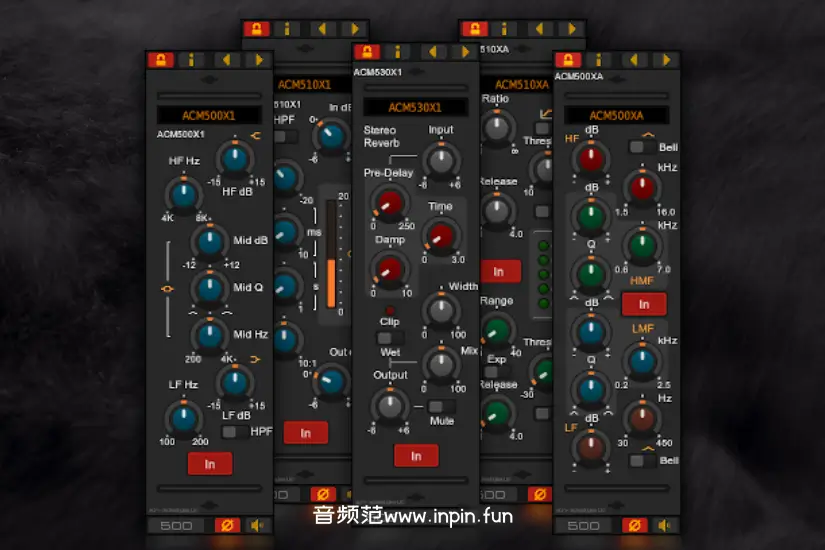
Task: Click the lock icon on ACM530X1 panel
Action: (x=367, y=52)
